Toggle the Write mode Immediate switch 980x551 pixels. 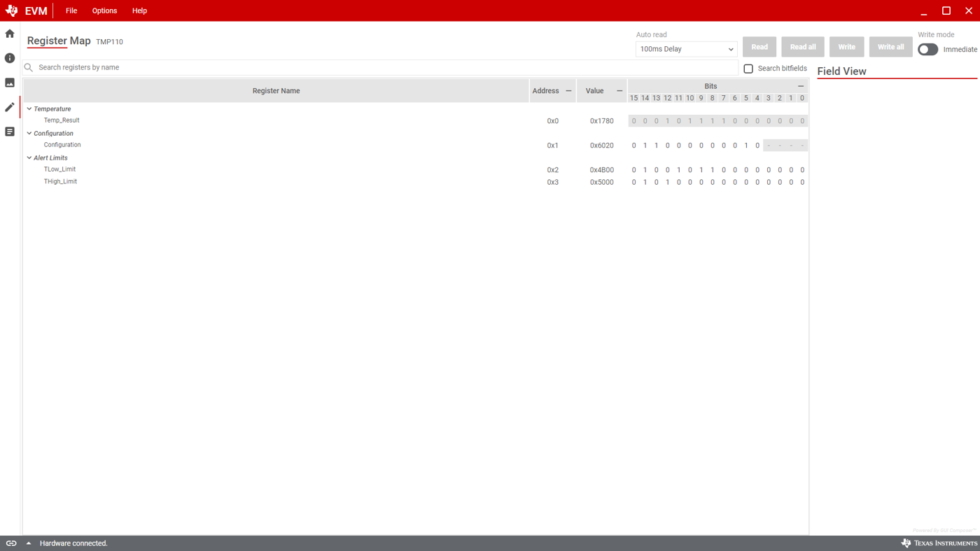[927, 49]
